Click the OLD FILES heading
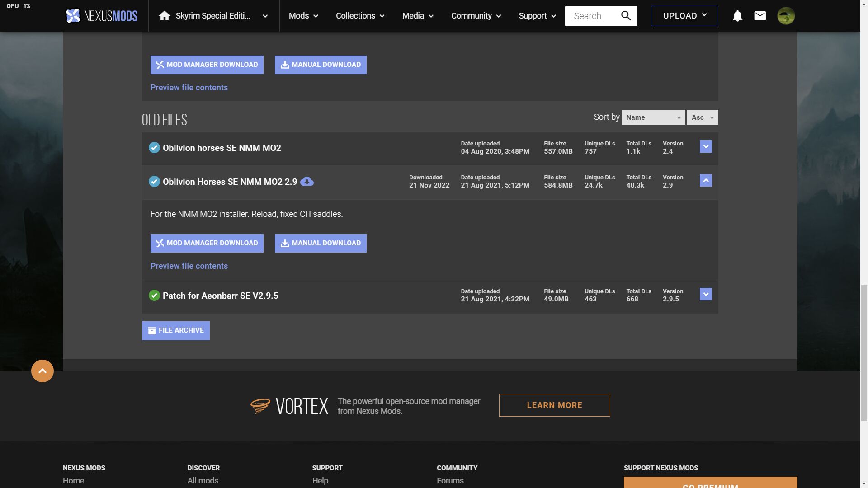 pyautogui.click(x=165, y=120)
